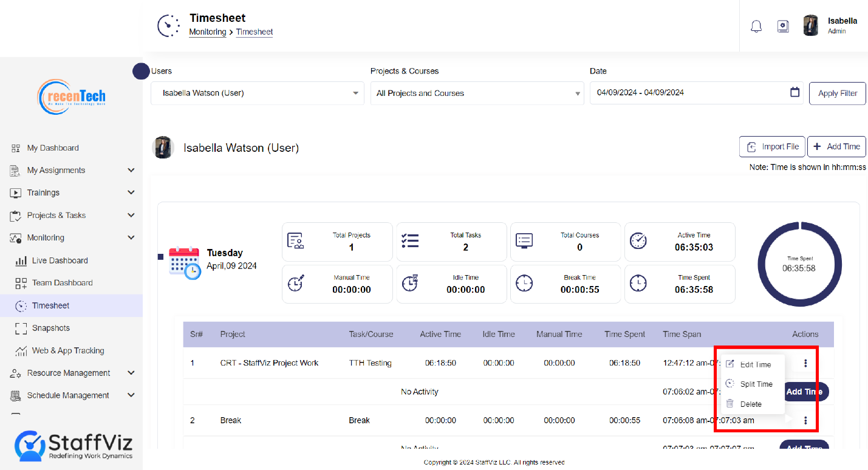
Task: Click the CrecenTech logo
Action: [72, 97]
